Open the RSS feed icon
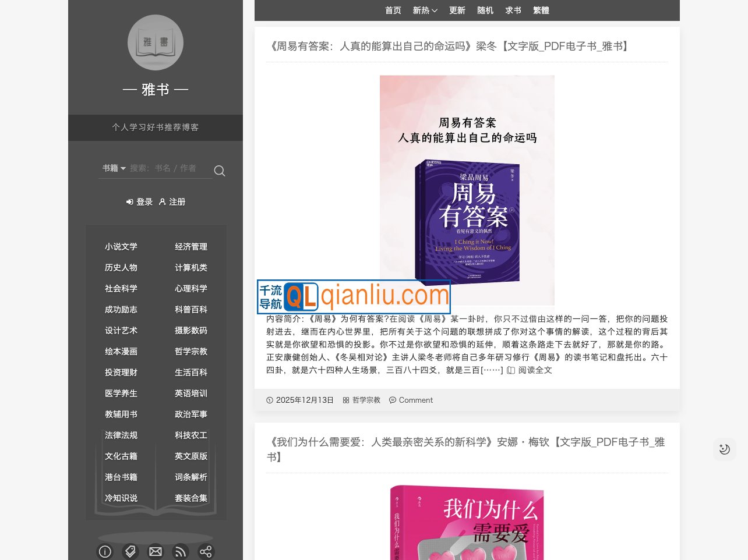The height and width of the screenshot is (560, 748). click(x=181, y=551)
